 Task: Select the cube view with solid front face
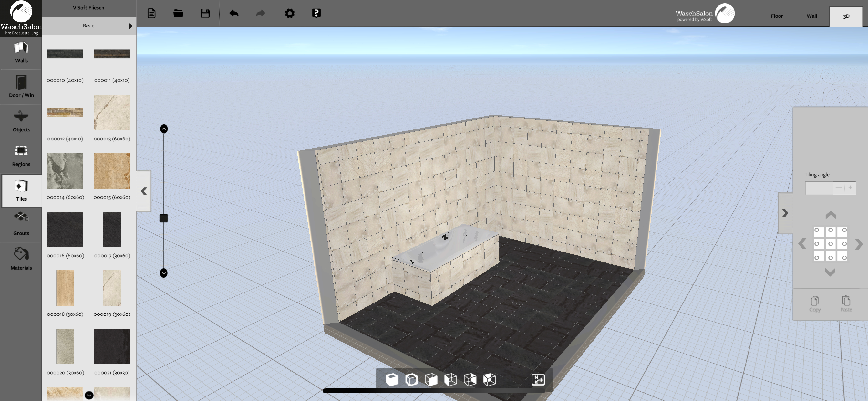431,380
